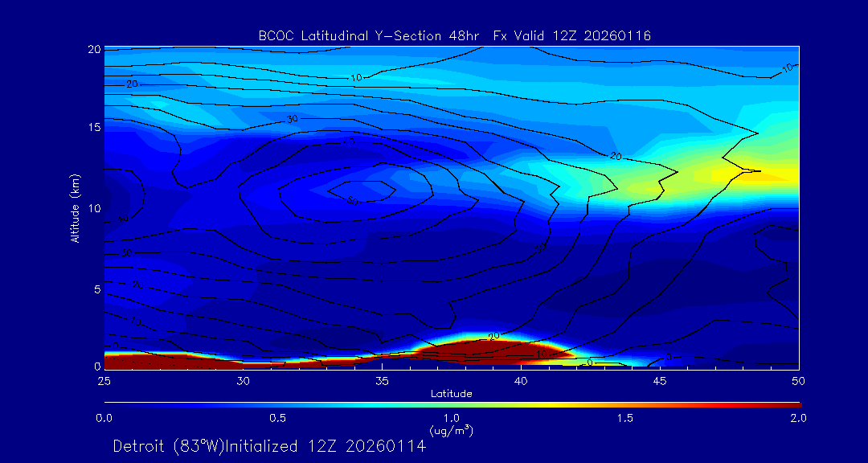Click the colorbar scale label 1.0
This screenshot has width=868, height=463.
[x=451, y=418]
